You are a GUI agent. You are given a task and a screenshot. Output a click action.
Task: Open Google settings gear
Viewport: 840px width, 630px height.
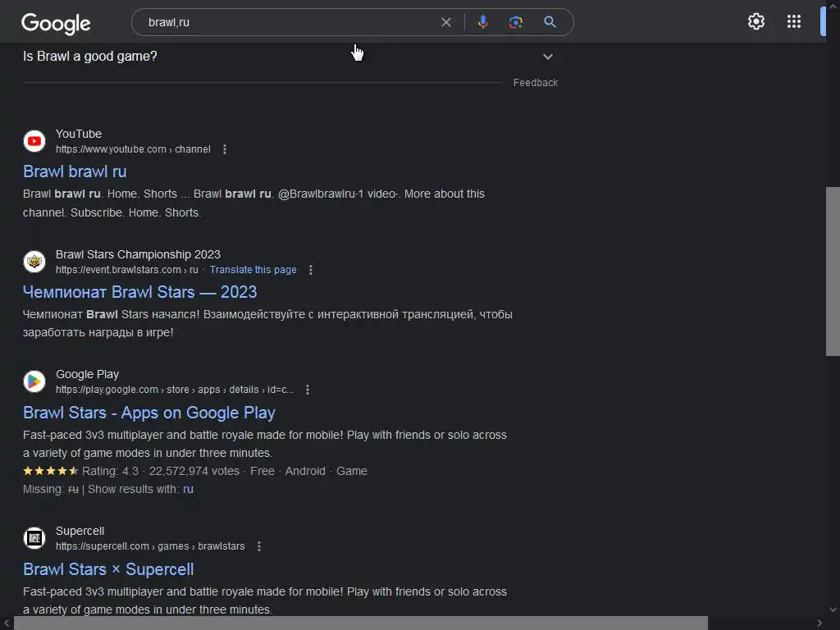click(x=756, y=21)
